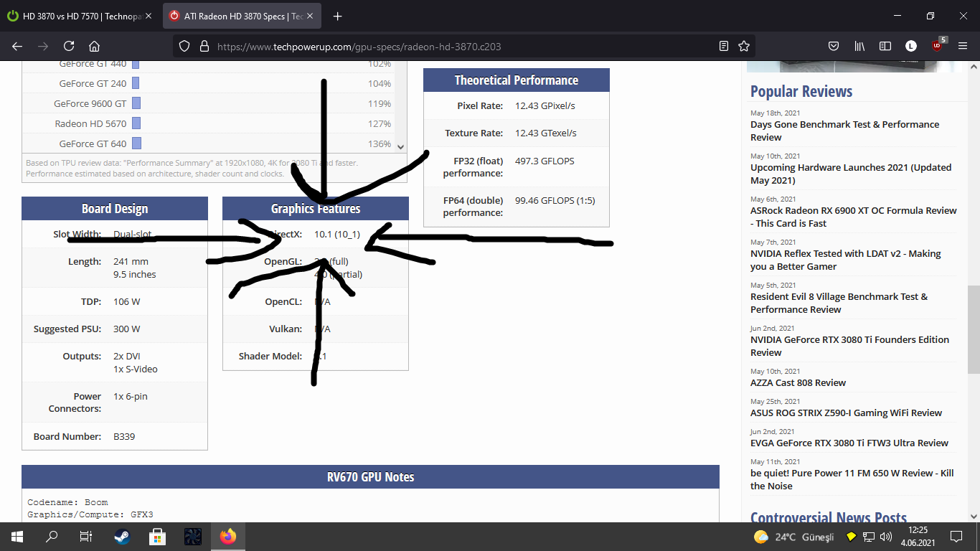
Task: Open the volume control in the tray
Action: [885, 537]
